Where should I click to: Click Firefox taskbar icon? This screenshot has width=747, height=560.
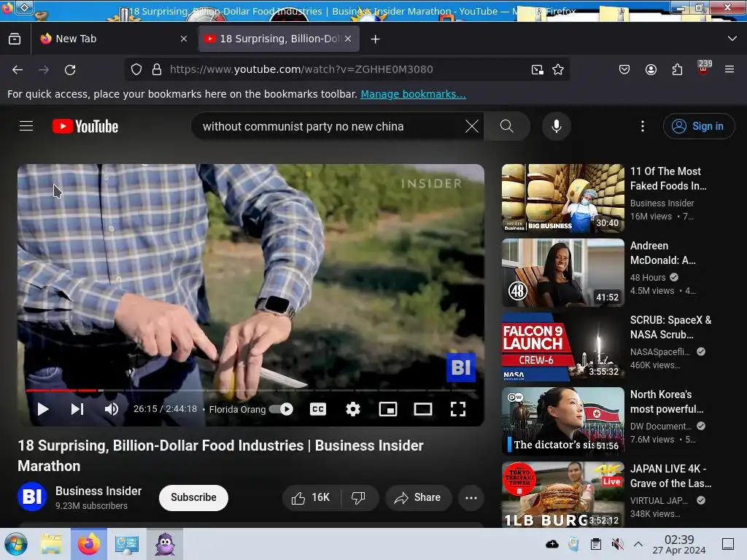pos(88,544)
